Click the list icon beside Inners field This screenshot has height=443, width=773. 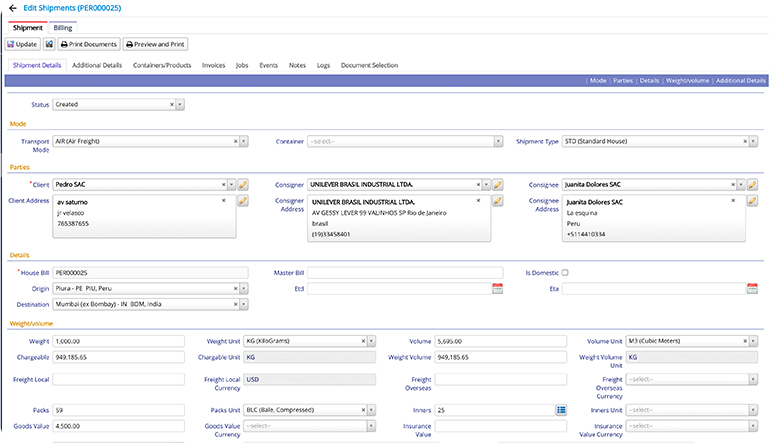[x=561, y=410]
